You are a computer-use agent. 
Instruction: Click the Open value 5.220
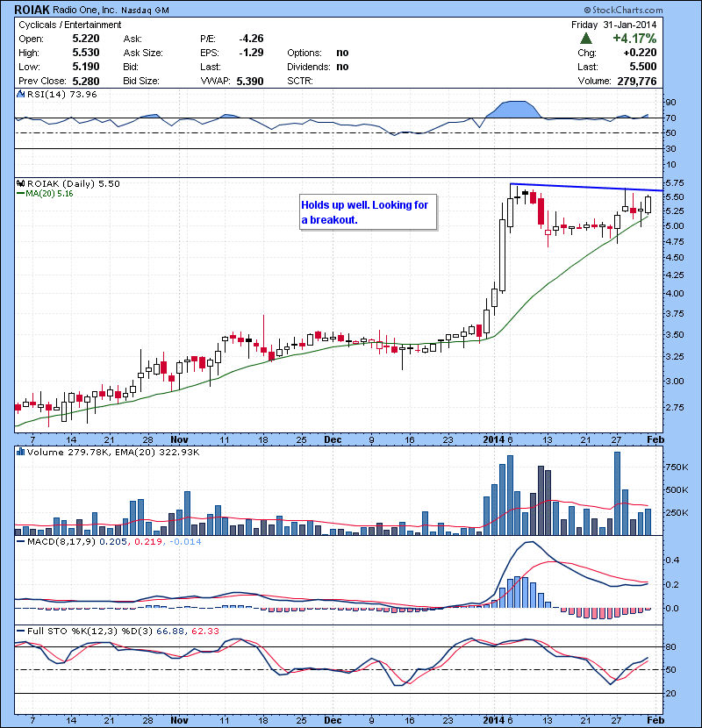click(86, 39)
